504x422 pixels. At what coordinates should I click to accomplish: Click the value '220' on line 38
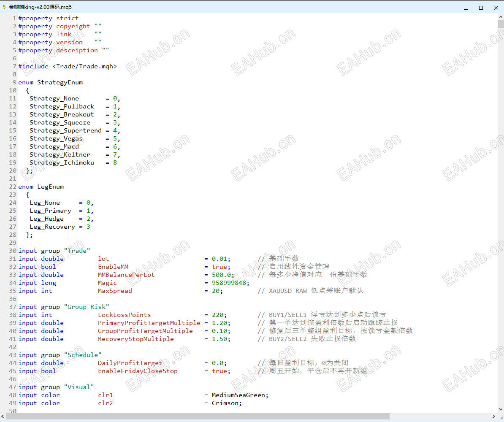click(218, 315)
